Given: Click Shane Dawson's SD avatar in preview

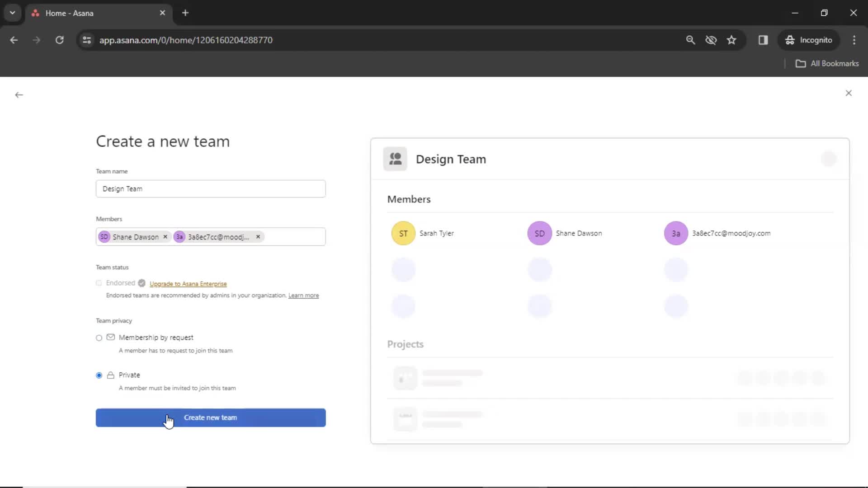Looking at the screenshot, I should pos(540,233).
